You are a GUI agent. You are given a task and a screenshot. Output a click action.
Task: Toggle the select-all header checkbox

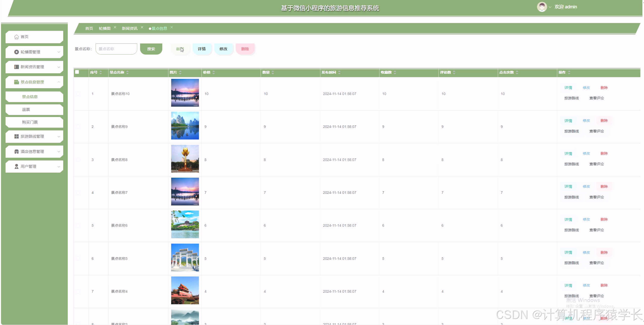pyautogui.click(x=77, y=72)
